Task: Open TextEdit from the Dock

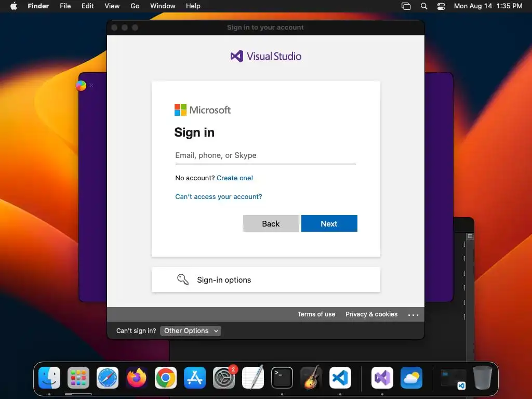Action: tap(253, 378)
